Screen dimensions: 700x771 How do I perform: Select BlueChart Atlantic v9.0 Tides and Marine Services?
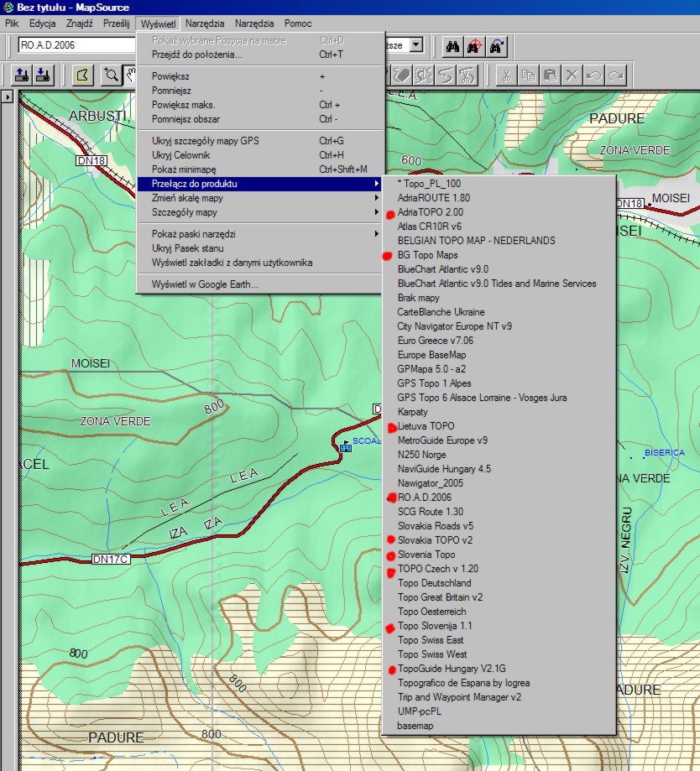pos(499,284)
